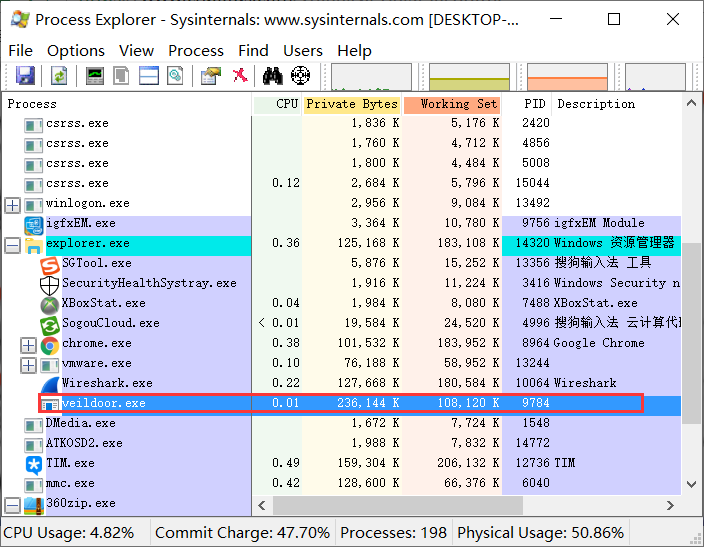Select the csrss.exe row with PID 2420
The width and height of the screenshot is (704, 547).
pos(342,123)
